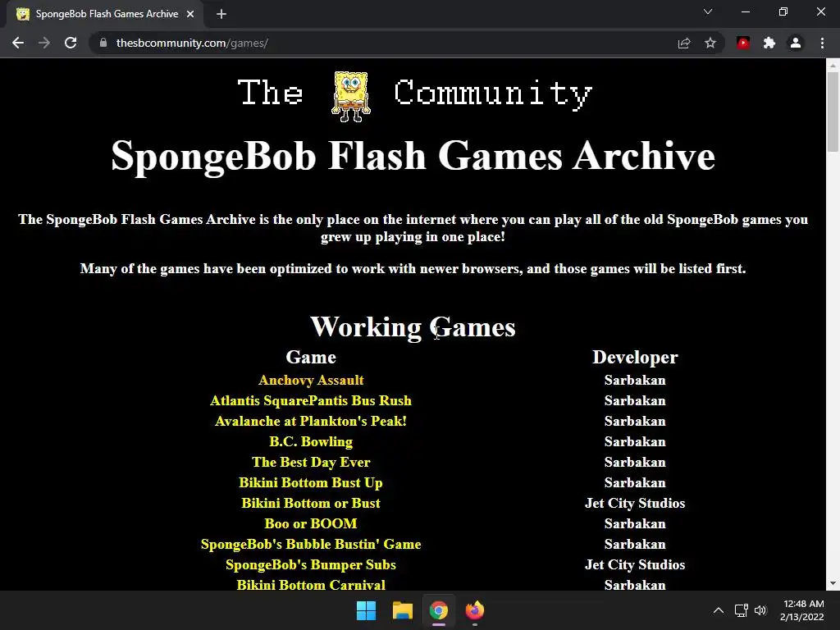The image size is (840, 630).
Task: Click the Game column header
Action: [311, 358]
